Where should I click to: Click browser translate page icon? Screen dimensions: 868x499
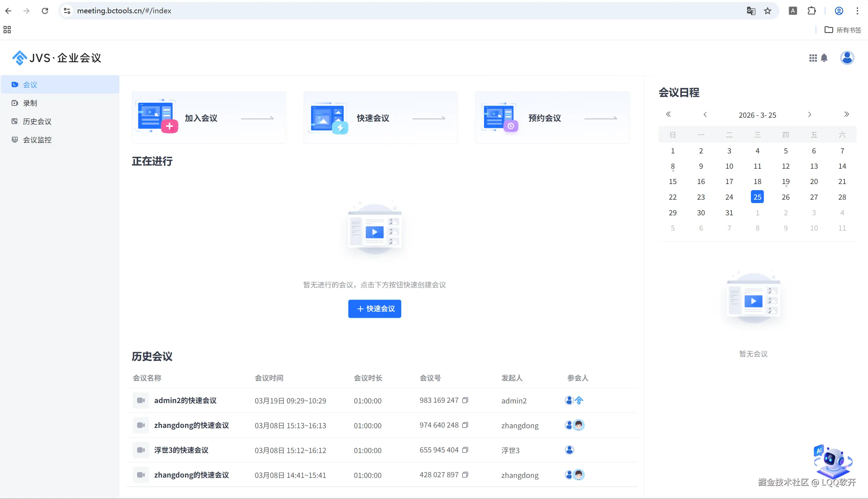751,11
